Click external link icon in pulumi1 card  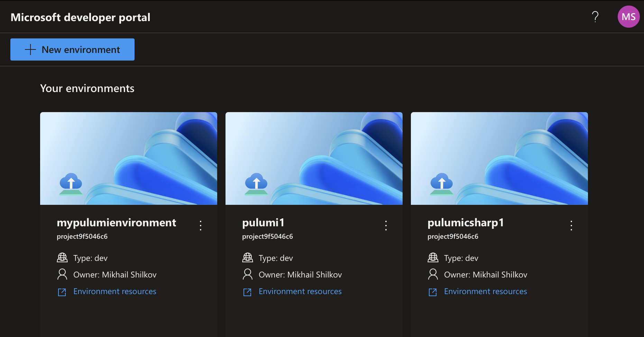[247, 292]
